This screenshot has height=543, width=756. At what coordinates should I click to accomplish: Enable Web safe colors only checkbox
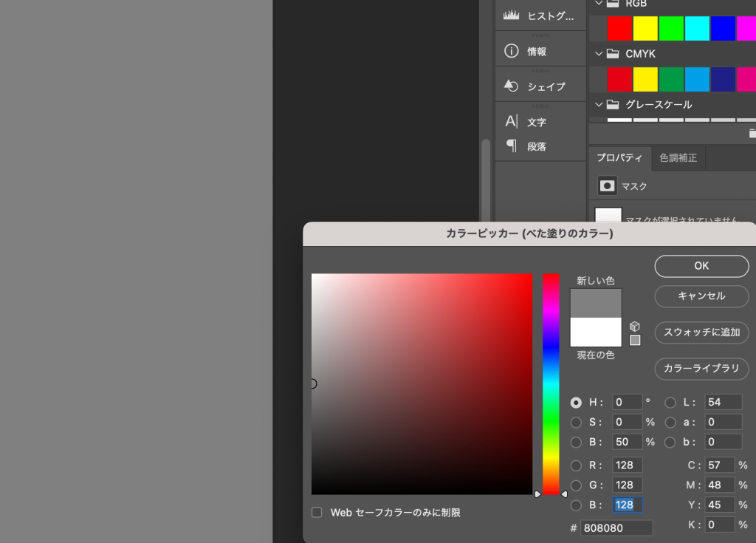coord(317,512)
